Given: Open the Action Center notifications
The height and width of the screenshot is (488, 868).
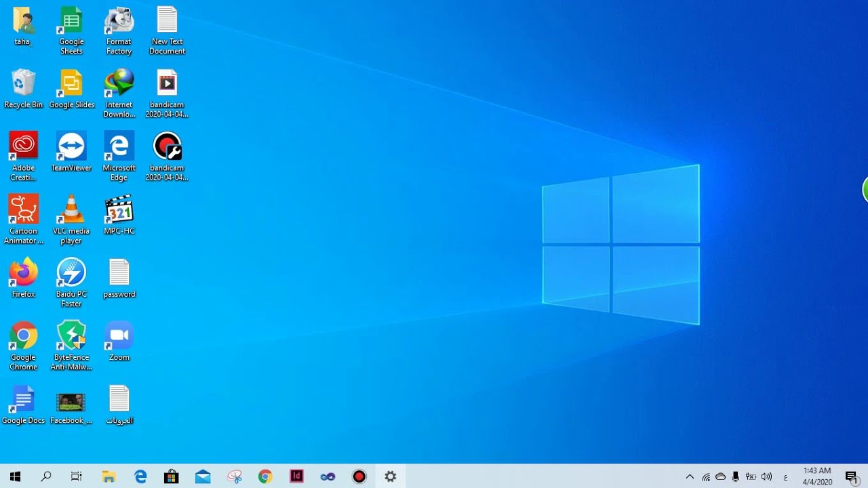Looking at the screenshot, I should click(852, 476).
